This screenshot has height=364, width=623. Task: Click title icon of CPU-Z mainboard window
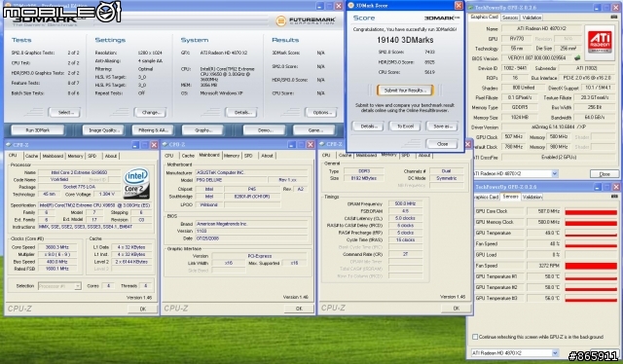pyautogui.click(x=165, y=144)
